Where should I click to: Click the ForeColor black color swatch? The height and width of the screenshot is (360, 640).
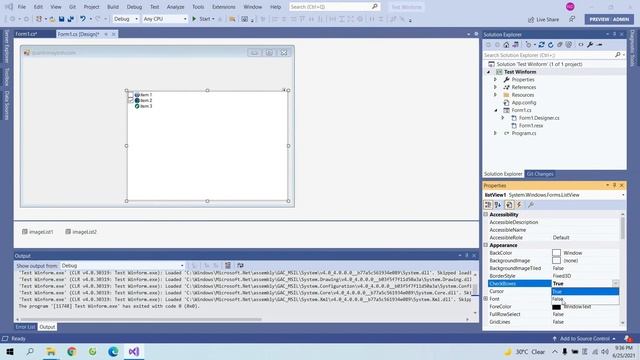point(556,307)
